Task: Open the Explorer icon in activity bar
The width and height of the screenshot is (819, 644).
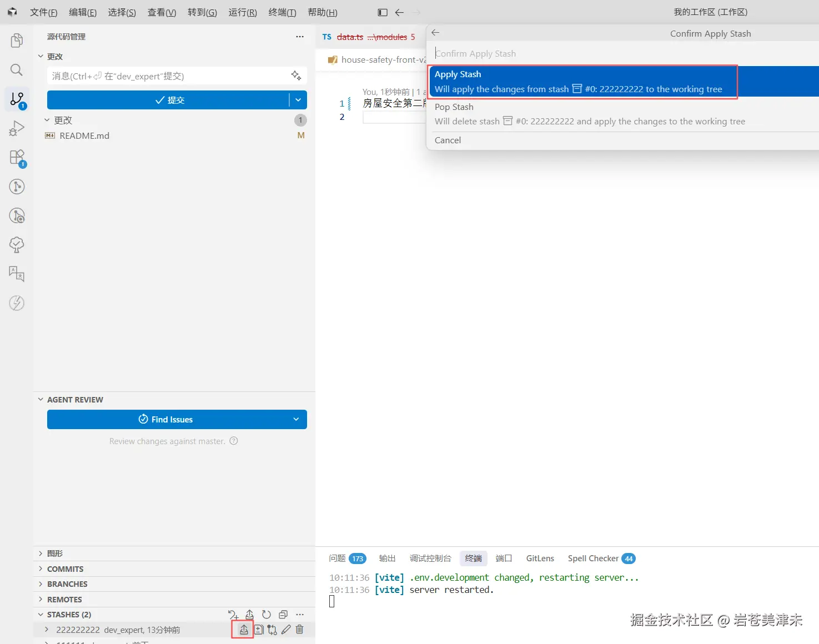Action: pyautogui.click(x=17, y=41)
